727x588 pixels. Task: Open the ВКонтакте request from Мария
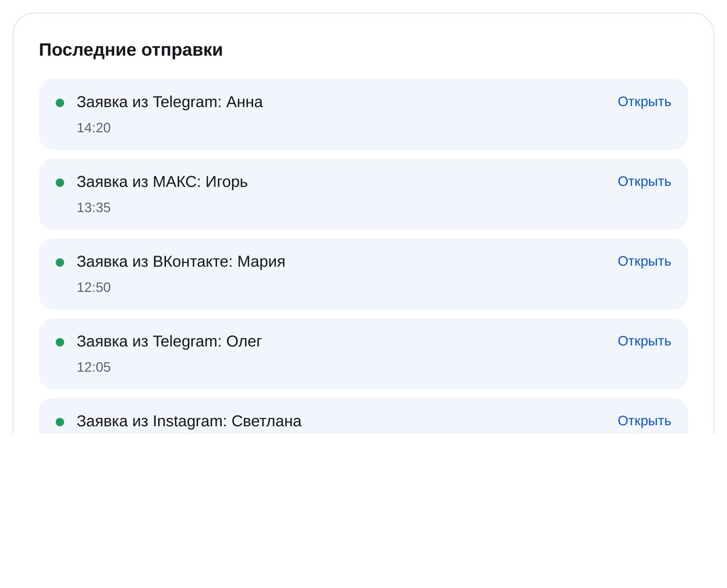(644, 262)
